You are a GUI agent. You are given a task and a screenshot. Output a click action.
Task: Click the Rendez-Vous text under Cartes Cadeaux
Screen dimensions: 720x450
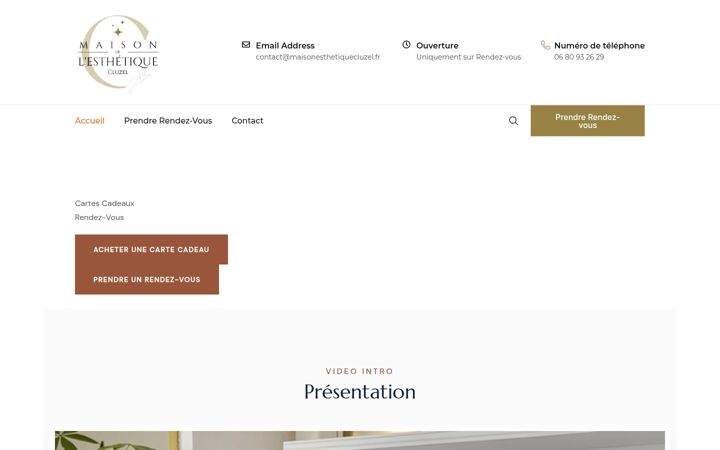[99, 217]
